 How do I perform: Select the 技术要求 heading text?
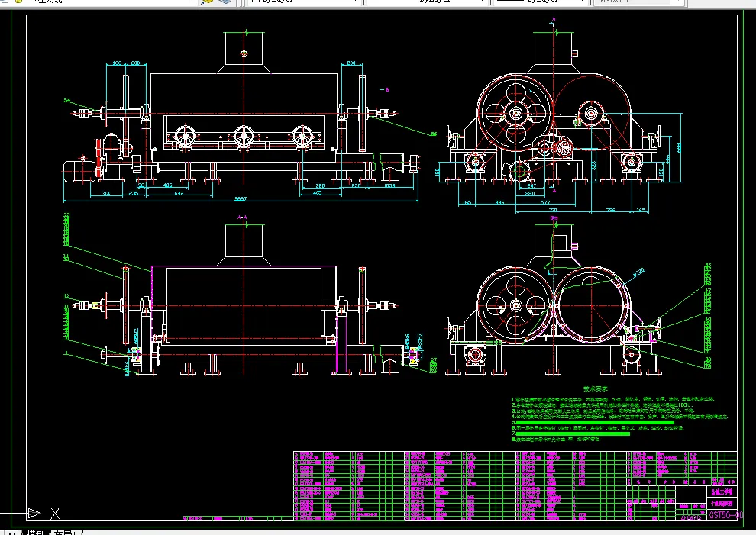(596, 389)
